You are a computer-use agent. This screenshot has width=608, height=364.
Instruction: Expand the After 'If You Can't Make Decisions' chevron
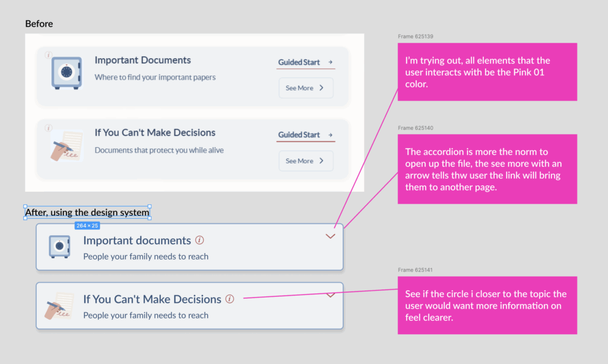[x=331, y=295]
